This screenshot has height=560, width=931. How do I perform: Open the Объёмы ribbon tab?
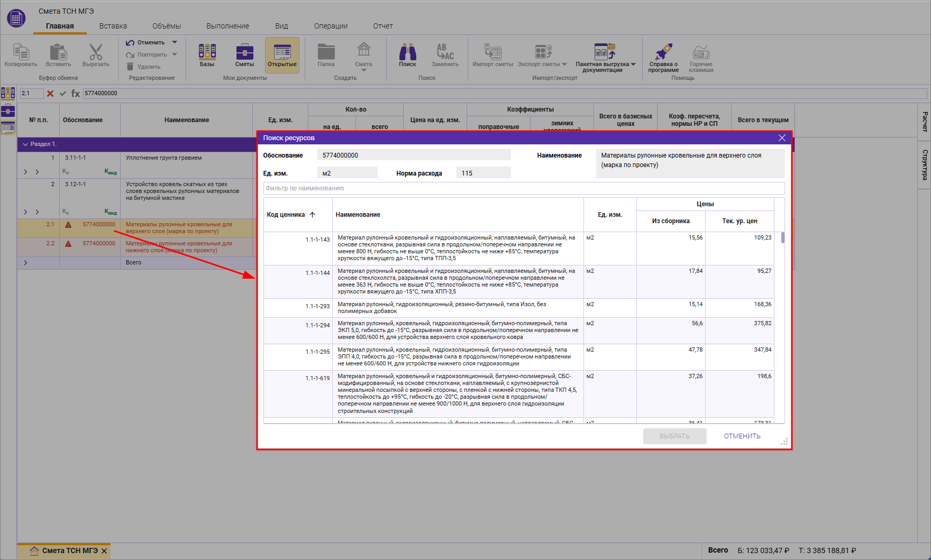(x=166, y=26)
